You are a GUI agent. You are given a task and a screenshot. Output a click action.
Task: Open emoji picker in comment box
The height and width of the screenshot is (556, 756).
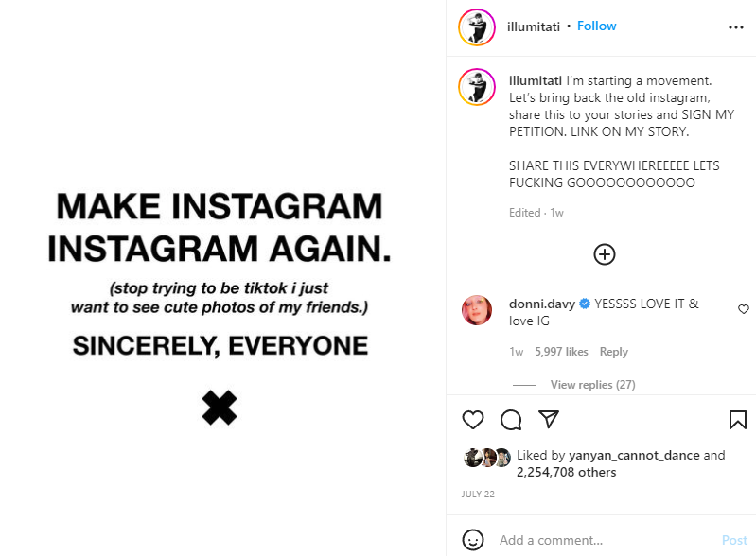tap(473, 540)
